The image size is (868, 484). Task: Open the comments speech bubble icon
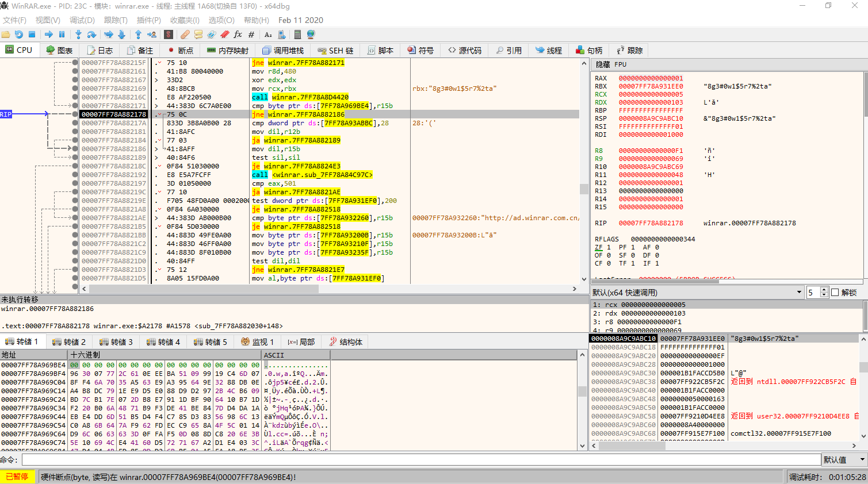click(x=198, y=34)
